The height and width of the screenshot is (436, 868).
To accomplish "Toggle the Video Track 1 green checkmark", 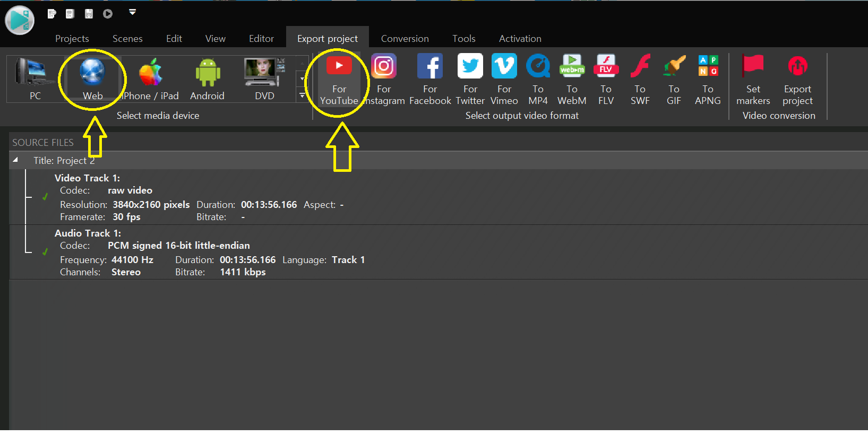I will 45,197.
